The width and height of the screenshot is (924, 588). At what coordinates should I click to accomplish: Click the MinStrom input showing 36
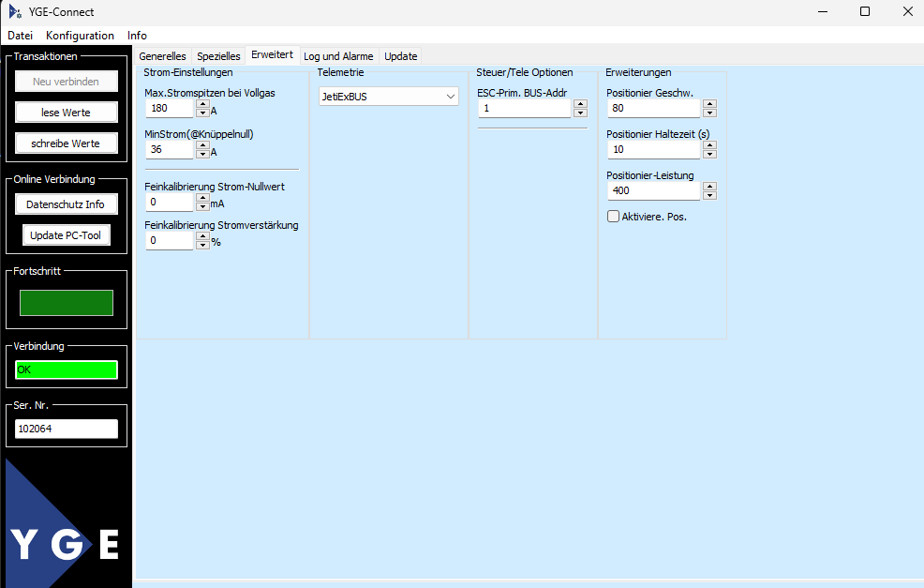coord(170,150)
